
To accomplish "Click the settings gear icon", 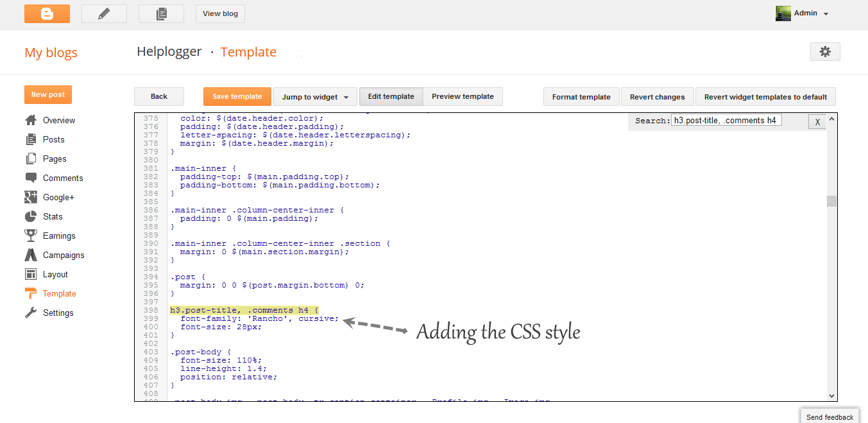I will tap(825, 52).
